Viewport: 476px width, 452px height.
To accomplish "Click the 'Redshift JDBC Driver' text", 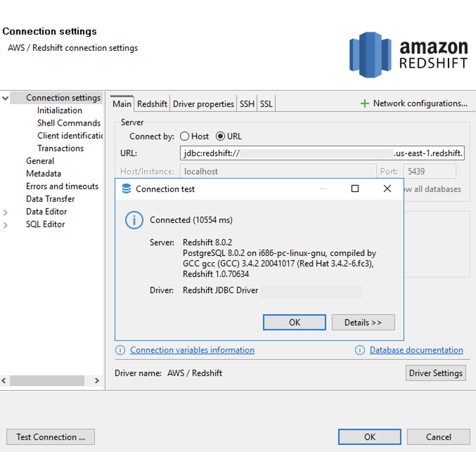I will pos(220,290).
